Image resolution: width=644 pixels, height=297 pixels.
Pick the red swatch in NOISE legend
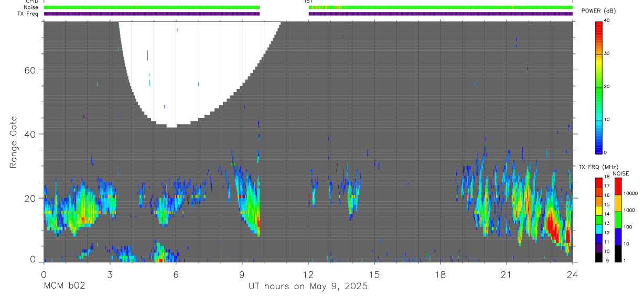618,186
